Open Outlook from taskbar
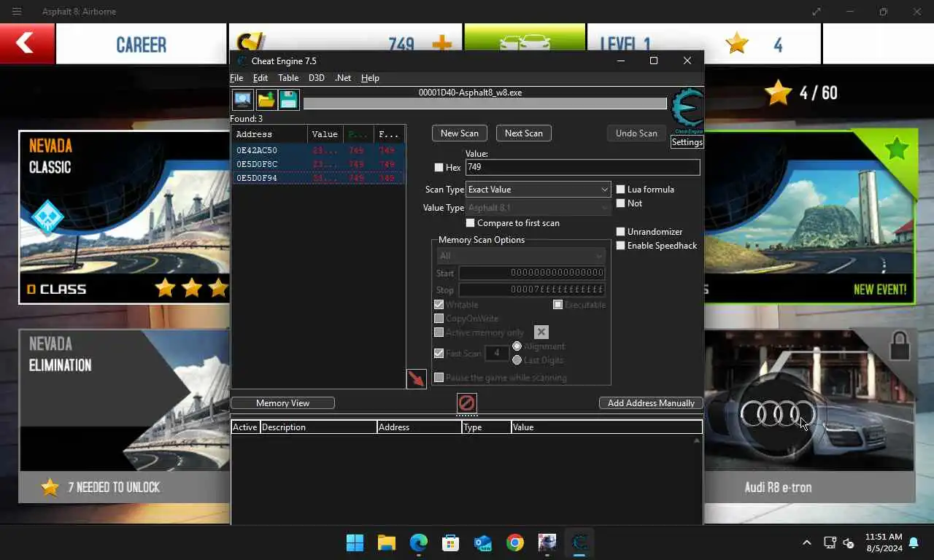This screenshot has width=934, height=560. tap(483, 542)
